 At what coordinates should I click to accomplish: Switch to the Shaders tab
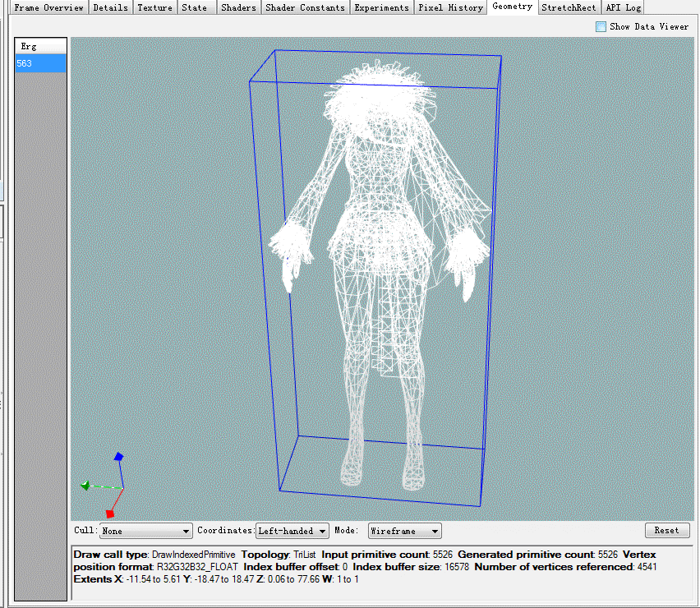(238, 7)
